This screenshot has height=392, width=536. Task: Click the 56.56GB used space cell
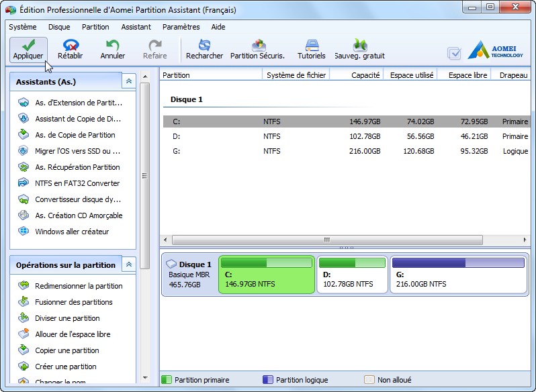click(420, 136)
